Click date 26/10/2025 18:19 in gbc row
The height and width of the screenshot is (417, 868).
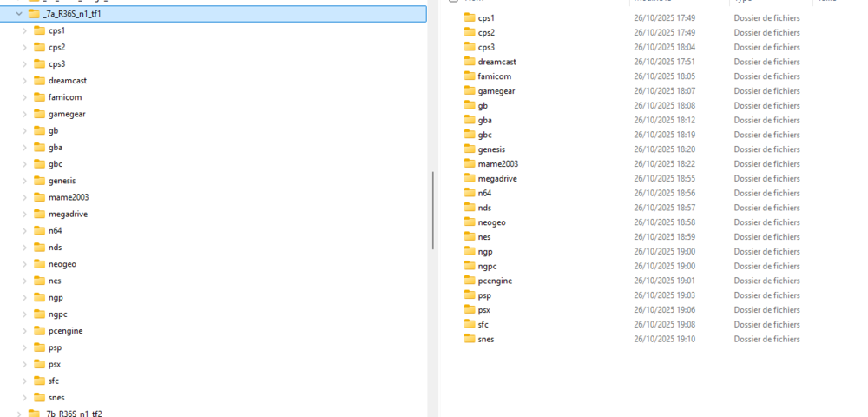[665, 135]
